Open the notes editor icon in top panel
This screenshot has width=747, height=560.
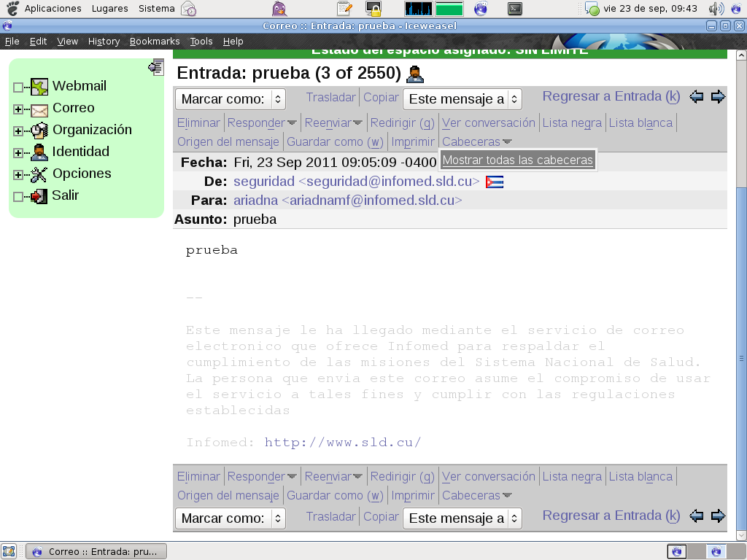pos(344,9)
